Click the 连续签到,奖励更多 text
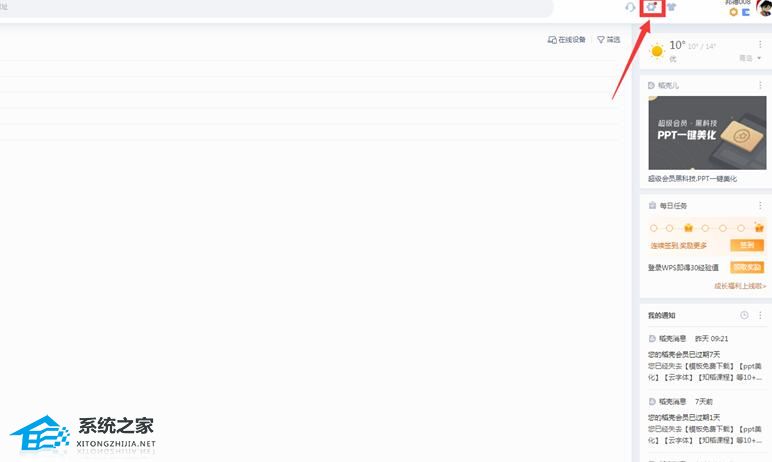Viewport: 772px width, 462px height. click(x=678, y=245)
